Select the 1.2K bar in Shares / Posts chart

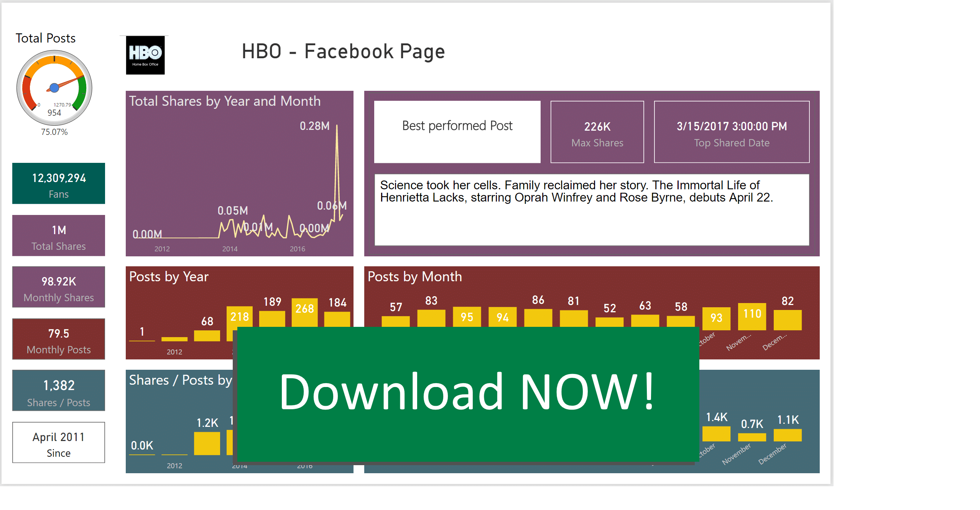207,443
